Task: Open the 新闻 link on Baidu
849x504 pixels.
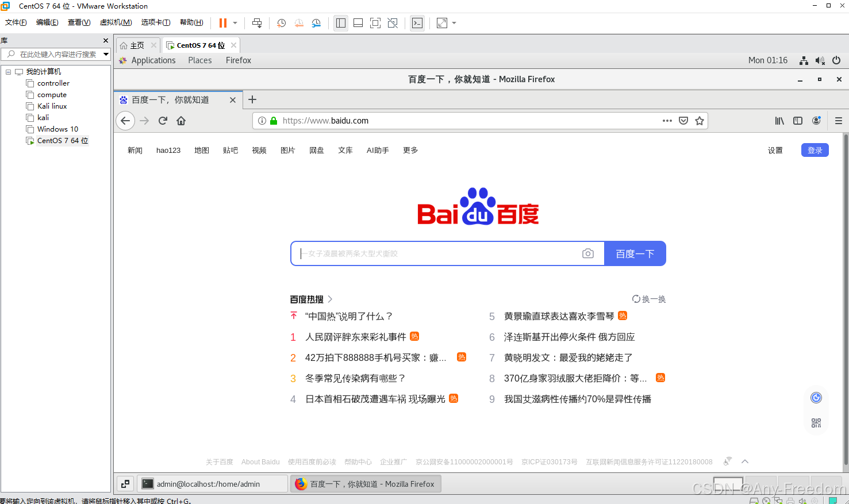Action: tap(135, 150)
